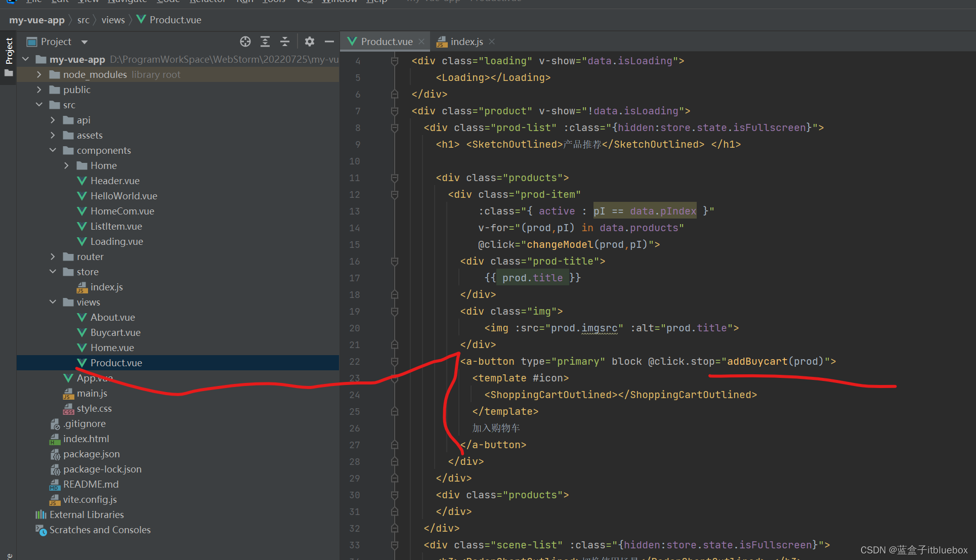Image resolution: width=976 pixels, height=560 pixels.
Task: Toggle code fold marker at line 19
Action: click(x=395, y=311)
